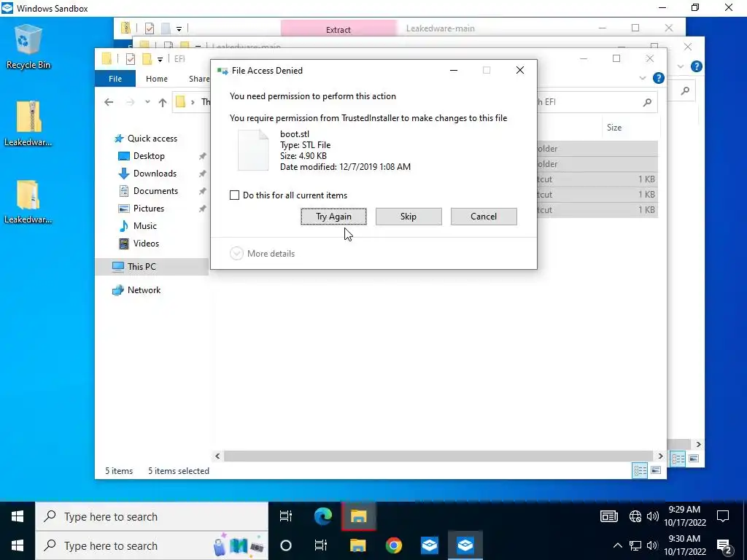Click the network globe icon in sandbox tray

[x=635, y=516]
